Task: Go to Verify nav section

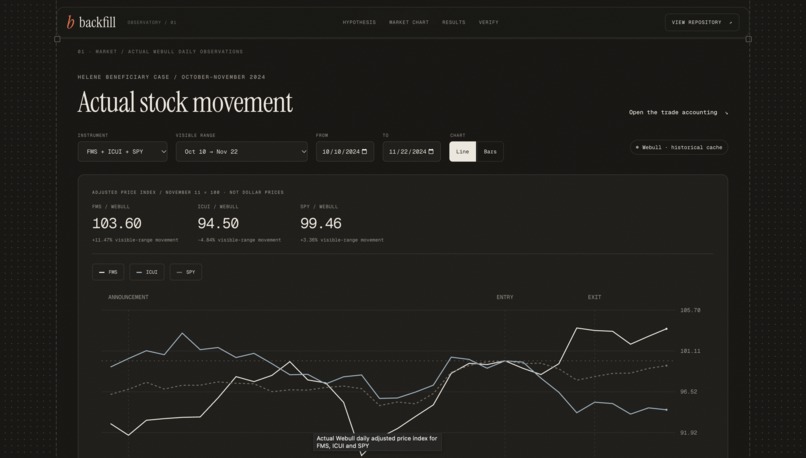Action: 488,22
